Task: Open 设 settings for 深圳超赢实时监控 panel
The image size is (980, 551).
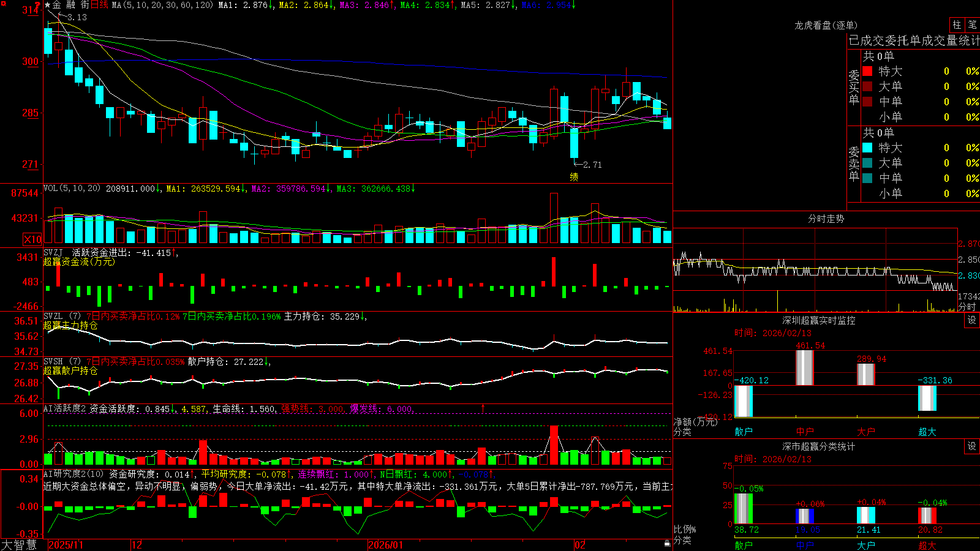Action: coord(972,320)
